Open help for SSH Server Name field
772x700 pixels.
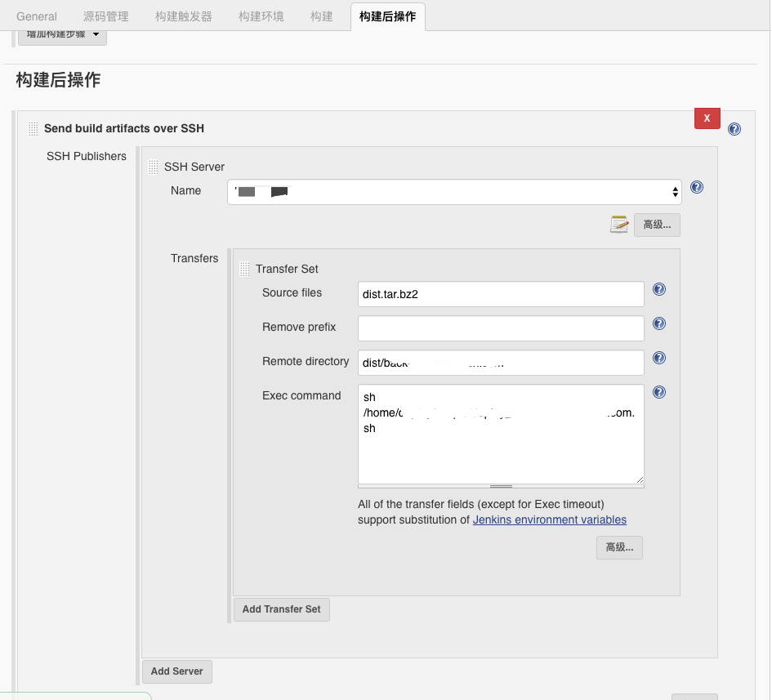pyautogui.click(x=697, y=187)
